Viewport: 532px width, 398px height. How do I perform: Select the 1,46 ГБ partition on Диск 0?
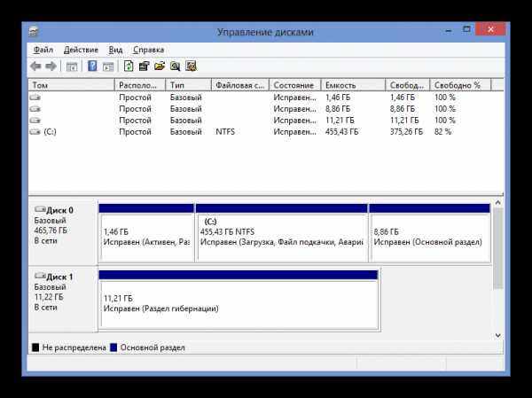coord(146,233)
